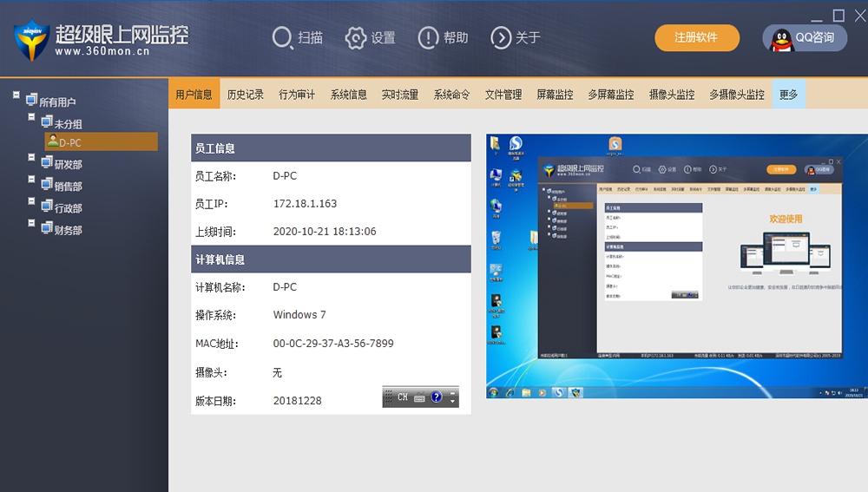Click the QQ咨询 button
Screen dimensions: 868x492
point(805,38)
